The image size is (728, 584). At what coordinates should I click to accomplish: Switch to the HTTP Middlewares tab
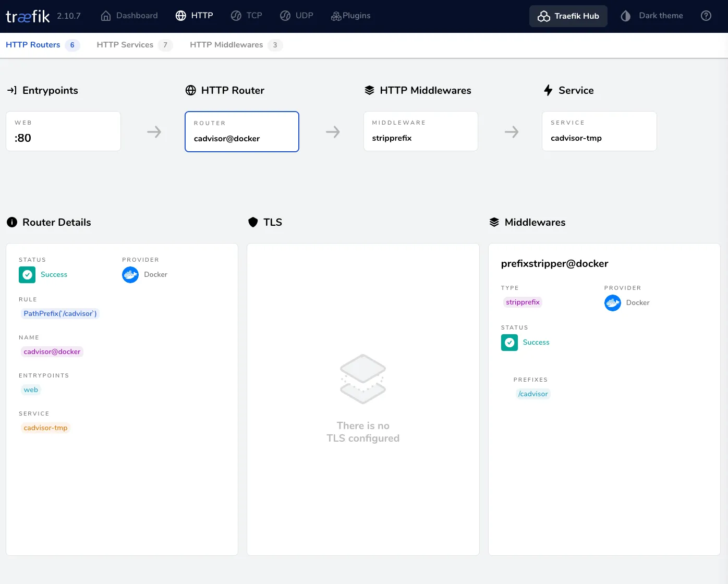tap(227, 44)
